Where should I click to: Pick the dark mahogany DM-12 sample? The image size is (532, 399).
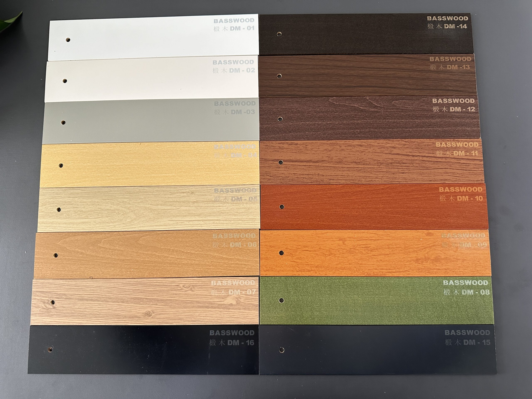pyautogui.click(x=369, y=118)
